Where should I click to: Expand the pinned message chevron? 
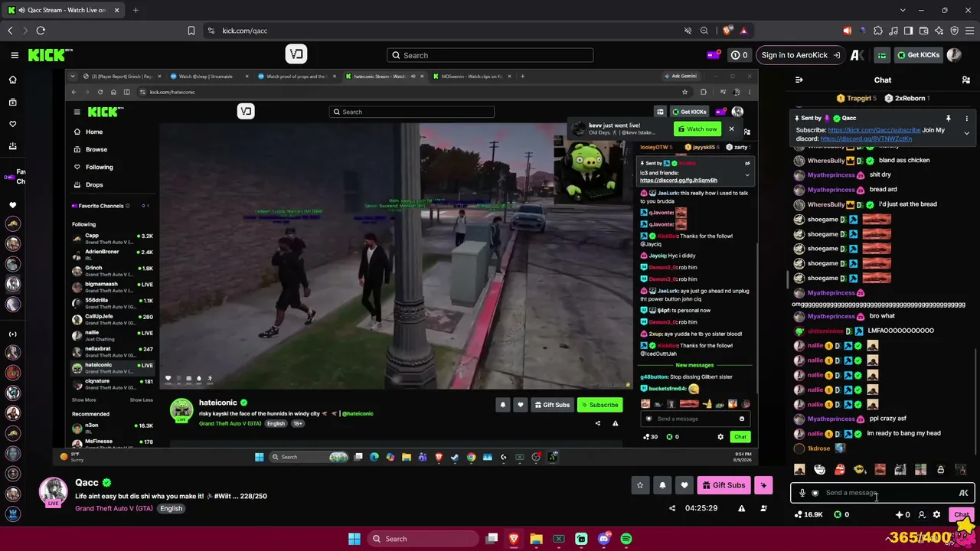click(966, 133)
